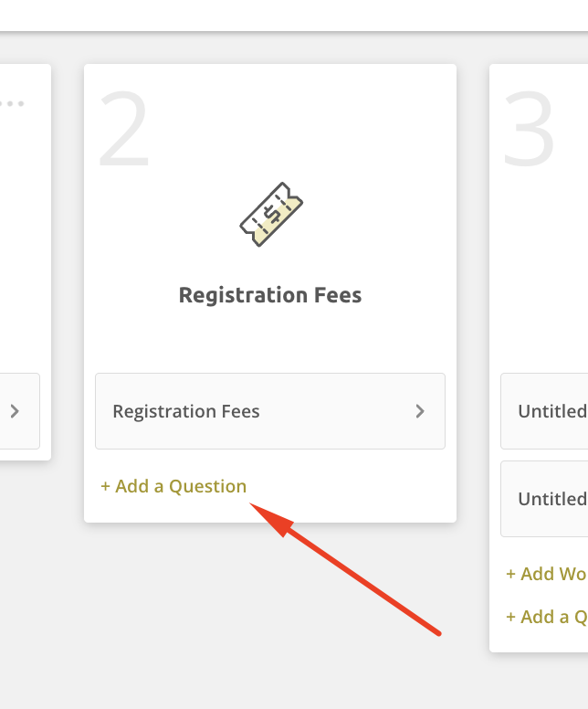
Task: Expand the Registration Fees row chevron
Action: point(420,411)
